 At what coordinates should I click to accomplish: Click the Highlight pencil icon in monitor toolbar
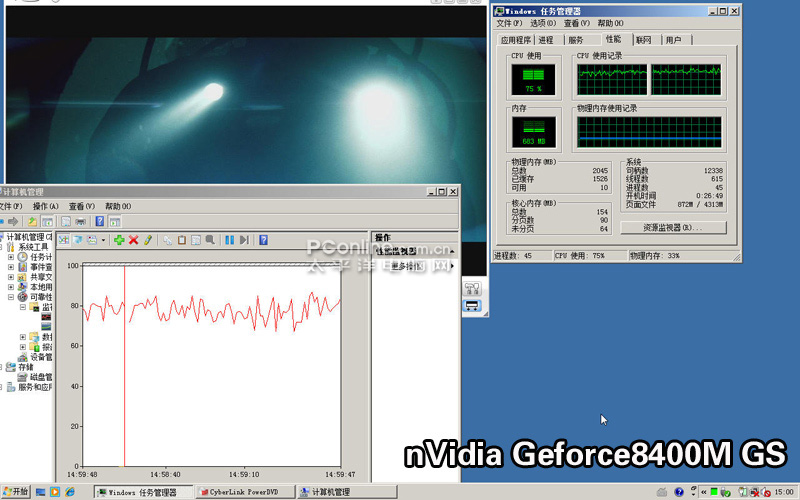coord(148,240)
